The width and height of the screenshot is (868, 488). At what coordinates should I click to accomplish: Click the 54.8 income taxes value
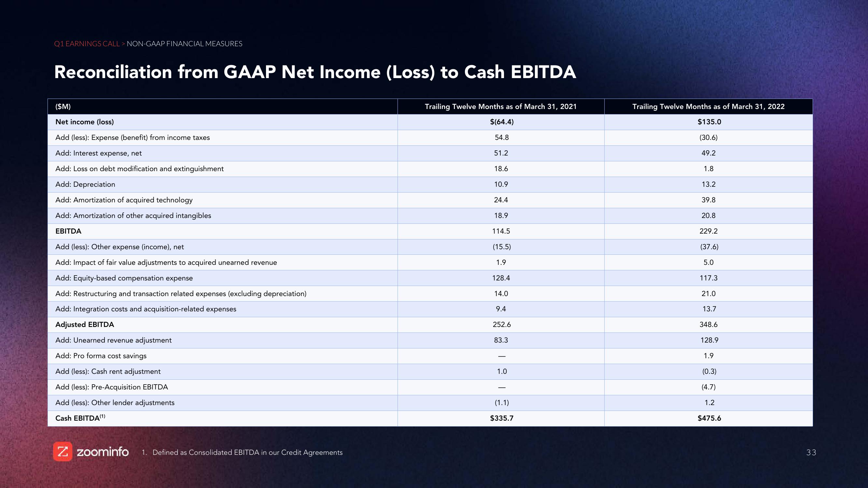click(x=501, y=137)
